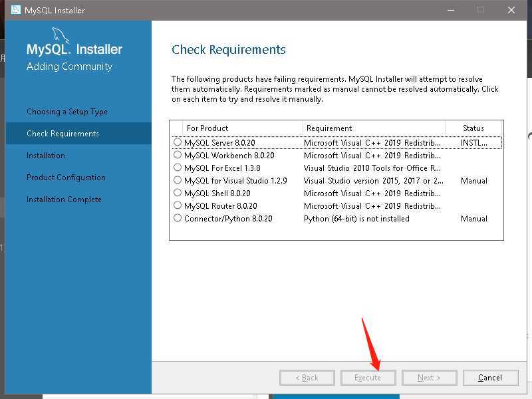Select the MySQL Router 8.0.20 radio button

(x=178, y=205)
